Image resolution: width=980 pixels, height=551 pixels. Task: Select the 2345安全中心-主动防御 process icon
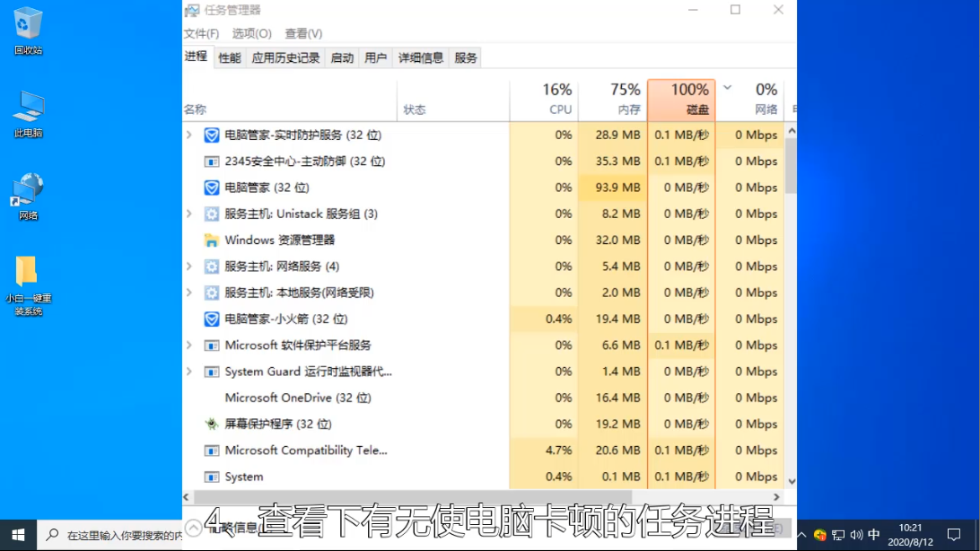(211, 162)
